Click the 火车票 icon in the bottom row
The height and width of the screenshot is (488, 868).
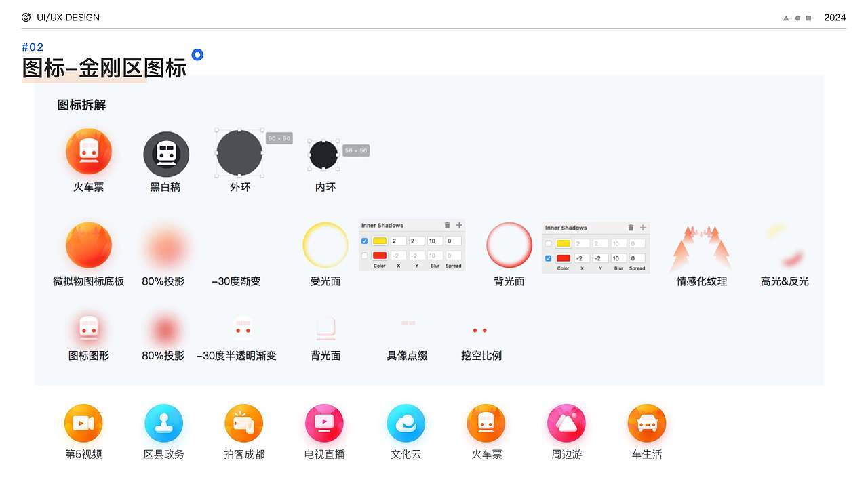pyautogui.click(x=486, y=423)
